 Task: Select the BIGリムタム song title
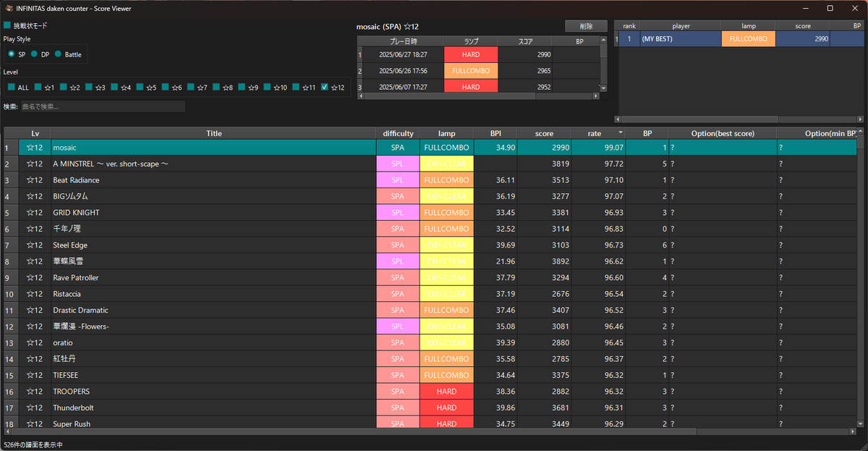[71, 196]
